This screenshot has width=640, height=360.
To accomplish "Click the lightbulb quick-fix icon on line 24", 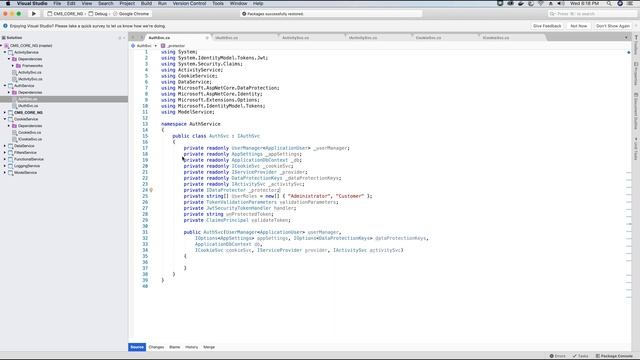I will [151, 190].
